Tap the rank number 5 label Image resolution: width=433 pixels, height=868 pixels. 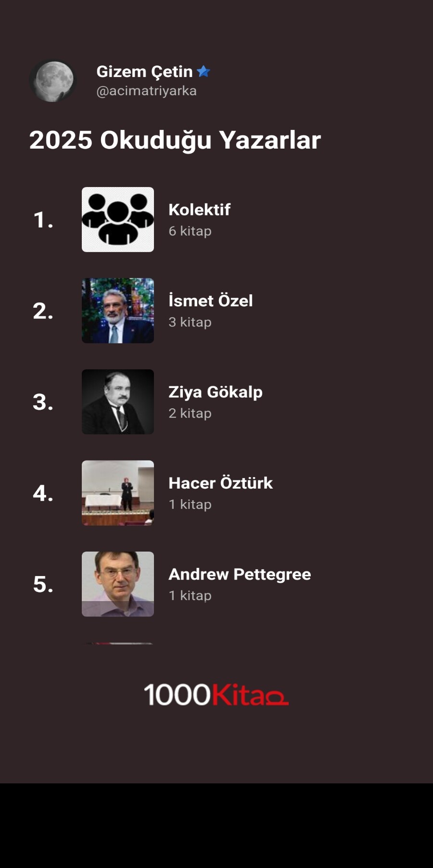pos(43,584)
